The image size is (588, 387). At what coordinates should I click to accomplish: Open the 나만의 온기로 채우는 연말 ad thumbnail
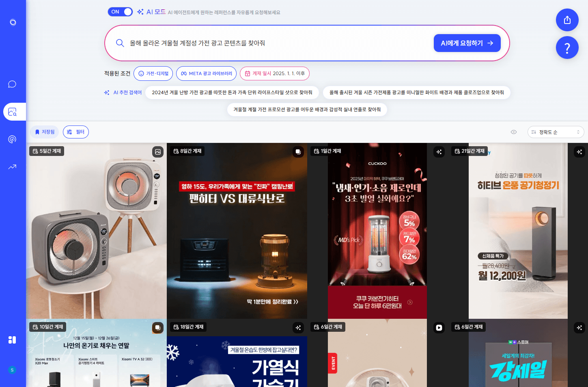tap(96, 353)
